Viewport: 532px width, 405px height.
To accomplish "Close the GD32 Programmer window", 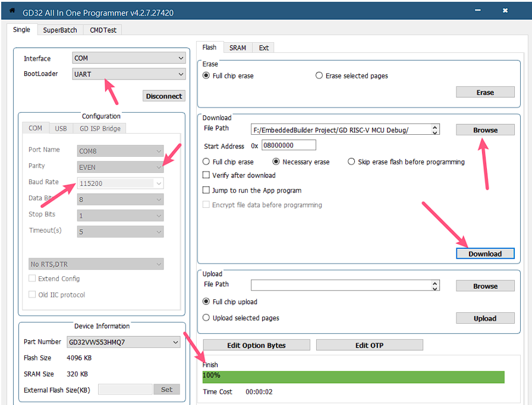I will pyautogui.click(x=505, y=11).
